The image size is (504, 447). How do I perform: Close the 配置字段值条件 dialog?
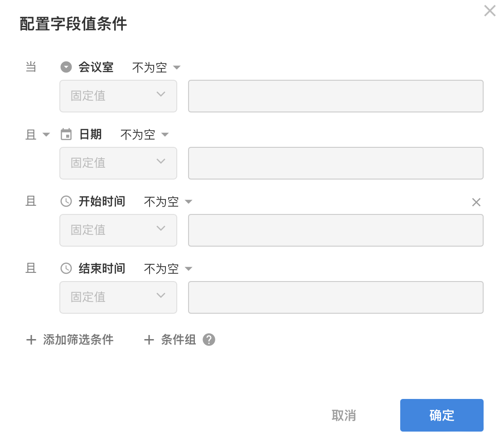(x=489, y=11)
